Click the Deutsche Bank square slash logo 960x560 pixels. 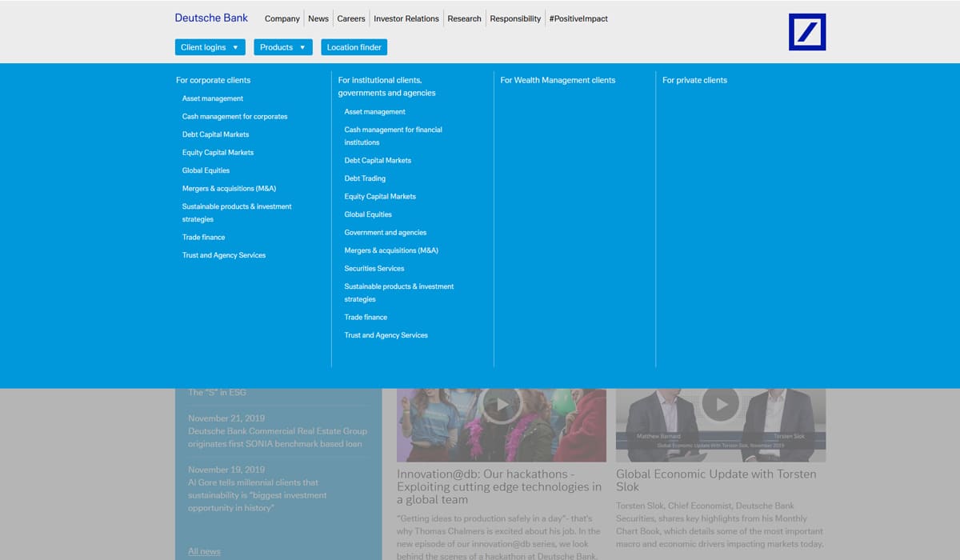(807, 32)
